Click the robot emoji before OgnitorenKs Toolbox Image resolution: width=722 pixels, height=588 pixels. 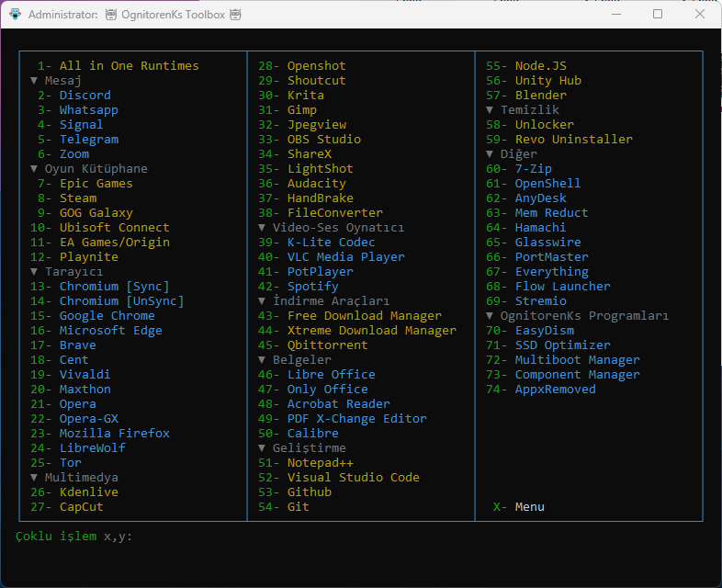[111, 15]
